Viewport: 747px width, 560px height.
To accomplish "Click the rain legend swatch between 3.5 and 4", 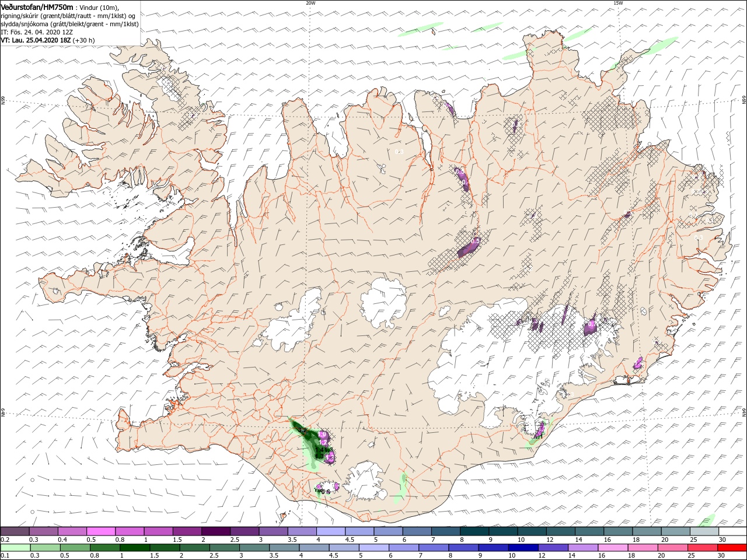I will coord(284,548).
